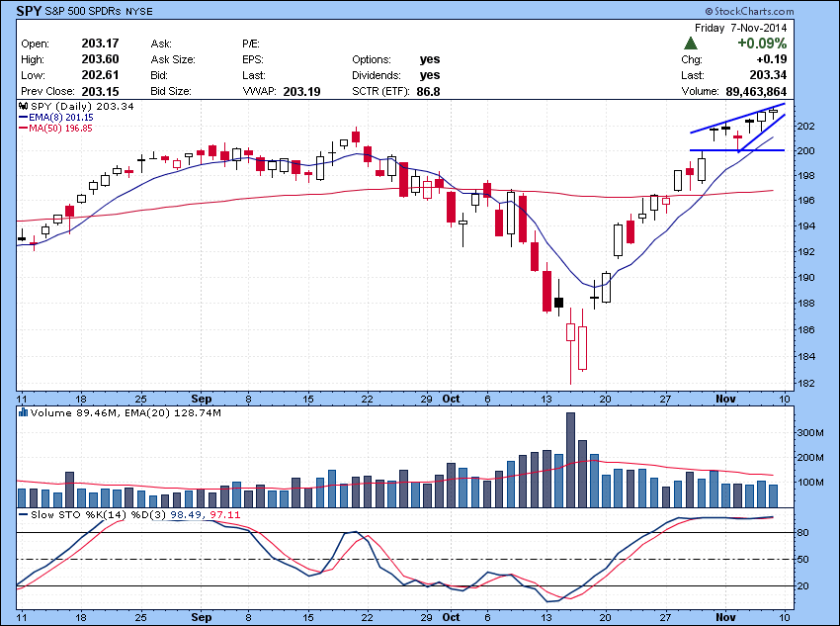Click the 'Nov' label on price chart axis
Screen dimensions: 840x626
[725, 399]
